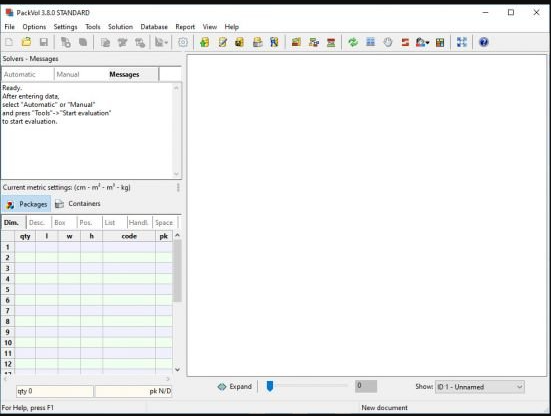Click the New document toolbar icon
Viewport: 551px width, 416px height.
[x=9, y=42]
